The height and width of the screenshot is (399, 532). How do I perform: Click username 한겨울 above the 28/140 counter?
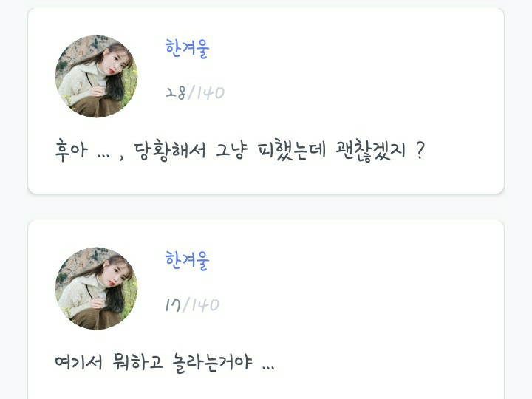click(187, 49)
